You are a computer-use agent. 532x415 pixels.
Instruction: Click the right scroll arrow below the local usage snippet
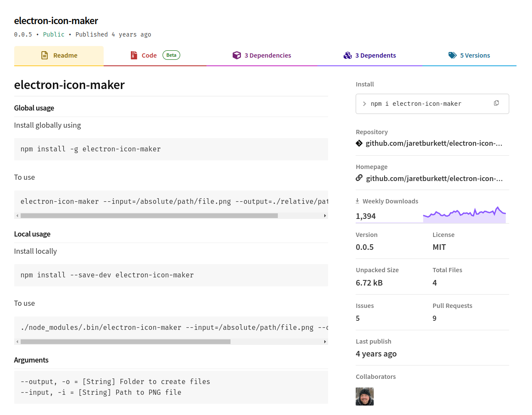(325, 341)
